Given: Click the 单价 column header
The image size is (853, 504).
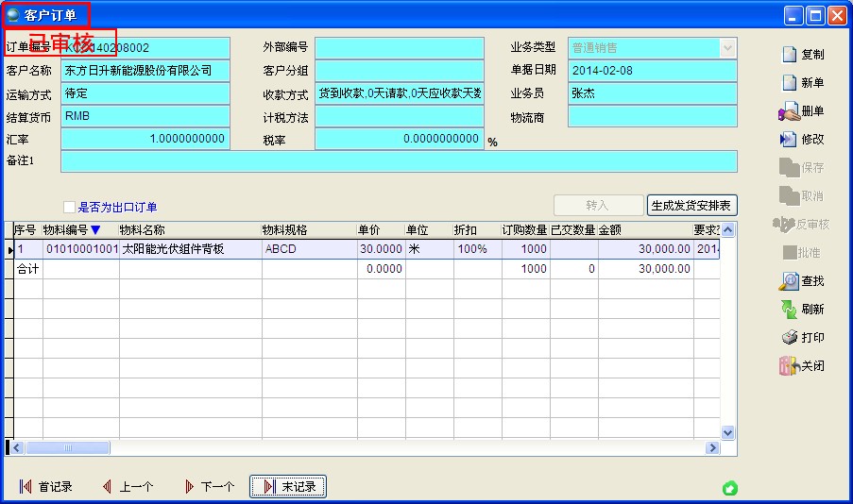Looking at the screenshot, I should [x=382, y=230].
